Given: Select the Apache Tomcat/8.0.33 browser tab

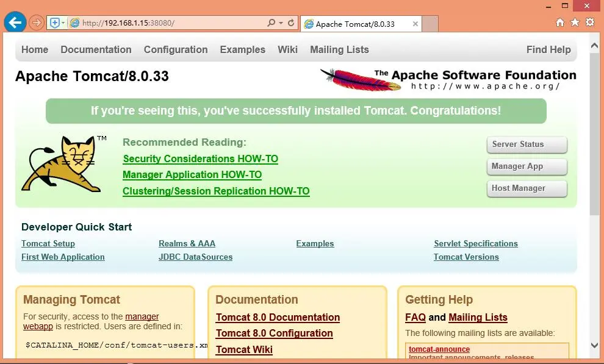Looking at the screenshot, I should (x=361, y=24).
